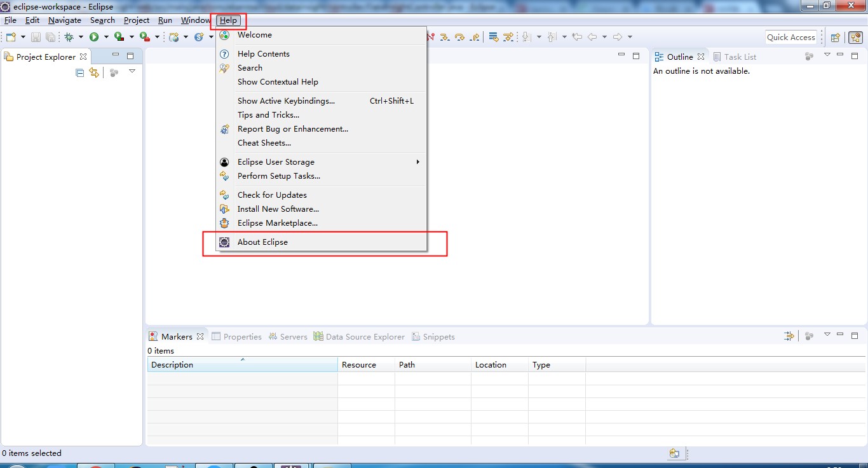Click the Open Perspective icon
The height and width of the screenshot is (468, 868).
(836, 38)
